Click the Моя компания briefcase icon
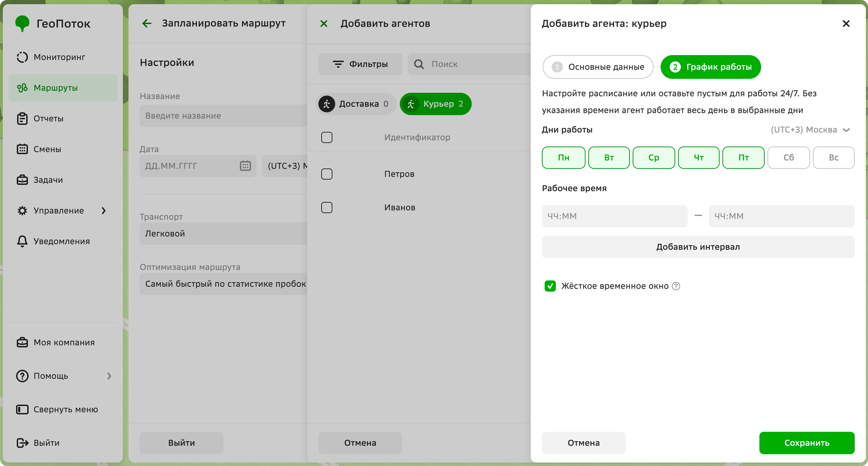 click(22, 342)
